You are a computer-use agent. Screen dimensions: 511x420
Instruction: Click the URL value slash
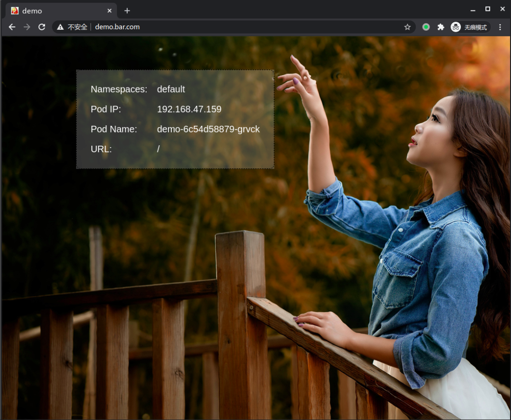159,149
